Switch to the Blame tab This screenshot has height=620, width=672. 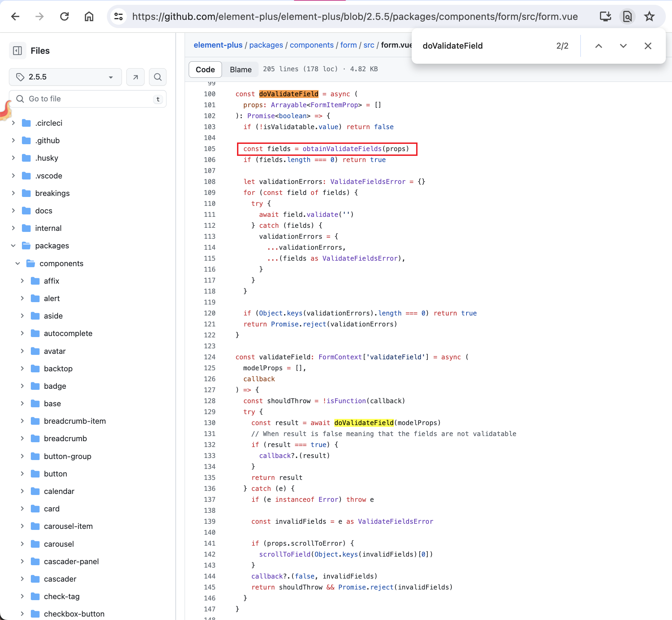coord(240,70)
